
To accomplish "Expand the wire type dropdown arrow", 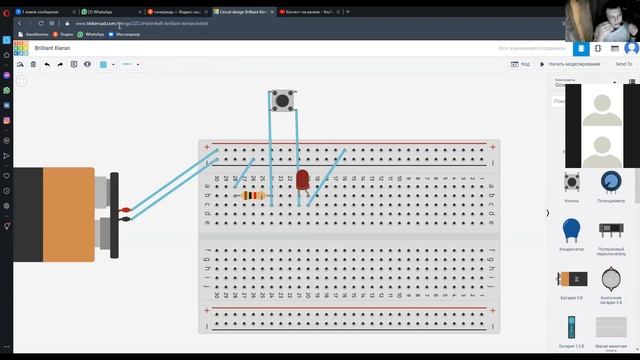I will click(x=138, y=64).
